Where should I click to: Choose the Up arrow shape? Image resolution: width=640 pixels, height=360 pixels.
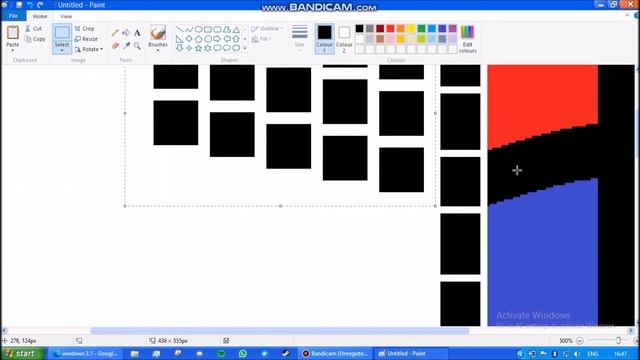click(236, 39)
